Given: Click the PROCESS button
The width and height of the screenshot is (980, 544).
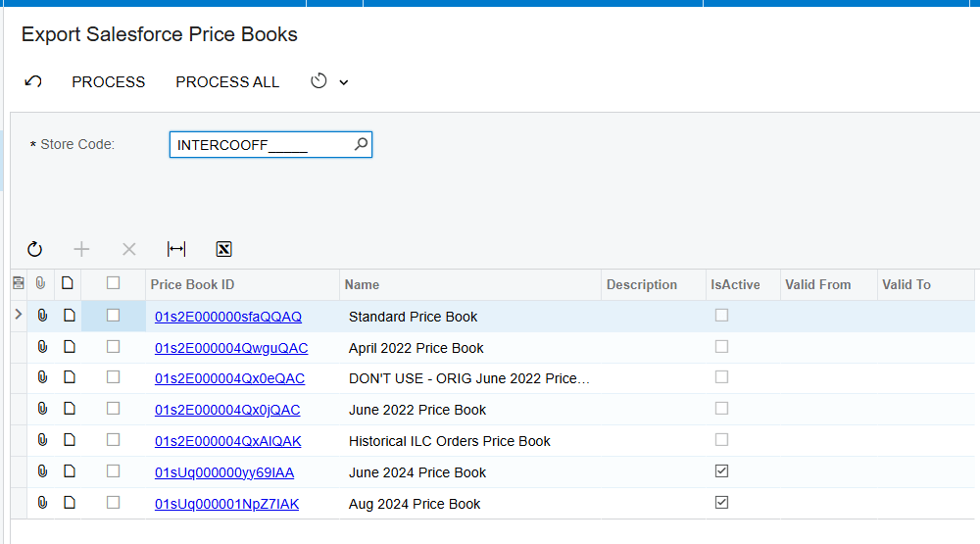Looking at the screenshot, I should (x=108, y=82).
